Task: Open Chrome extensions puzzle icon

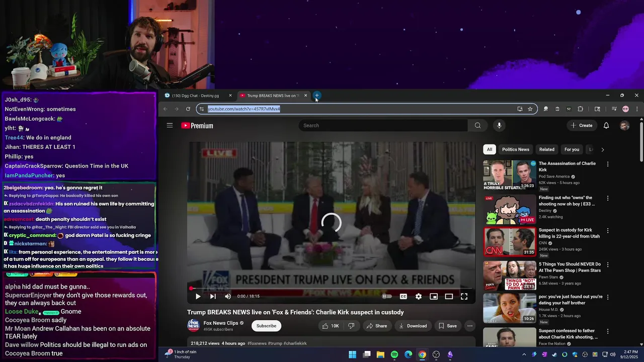Action: [580, 109]
